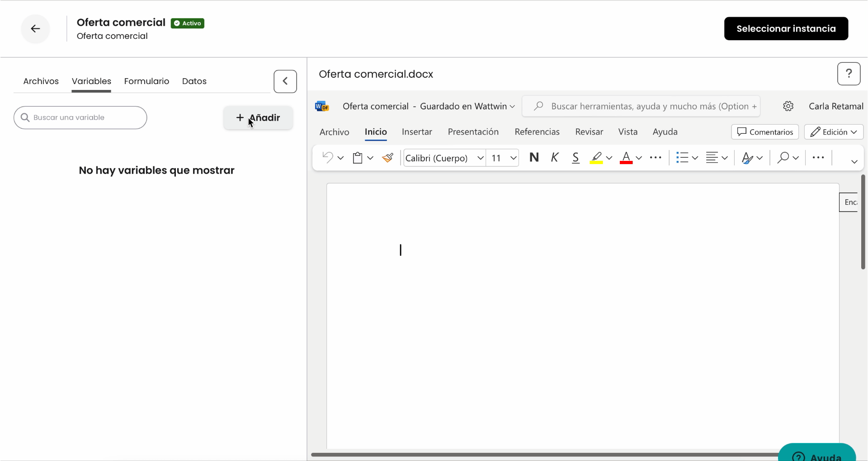Click the vertical document scrollbar

pos(863,222)
